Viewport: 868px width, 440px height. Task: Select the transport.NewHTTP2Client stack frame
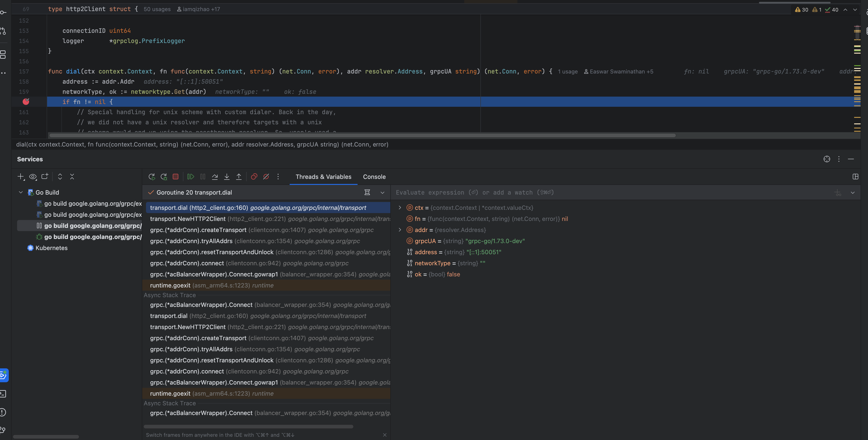click(x=188, y=219)
